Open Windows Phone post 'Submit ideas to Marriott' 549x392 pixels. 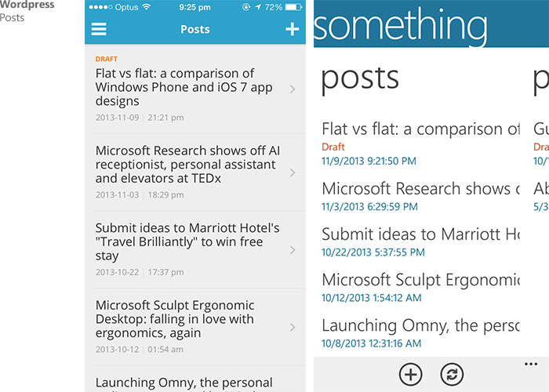pos(421,234)
